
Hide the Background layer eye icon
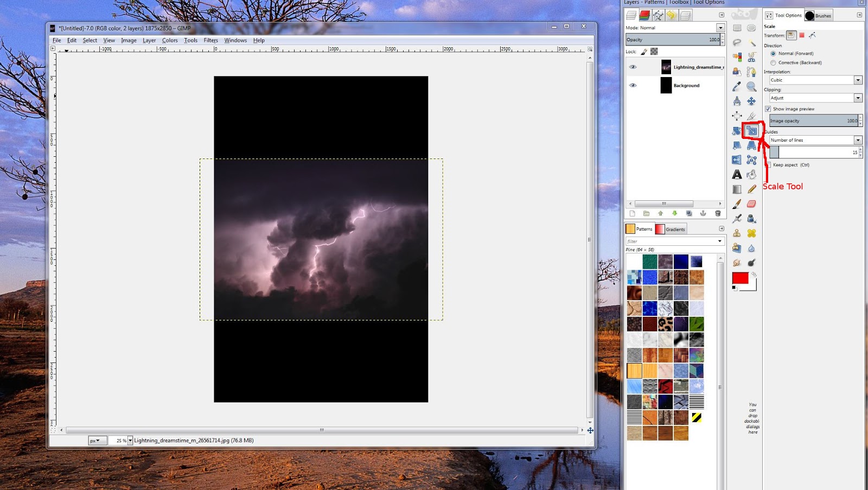tap(633, 85)
